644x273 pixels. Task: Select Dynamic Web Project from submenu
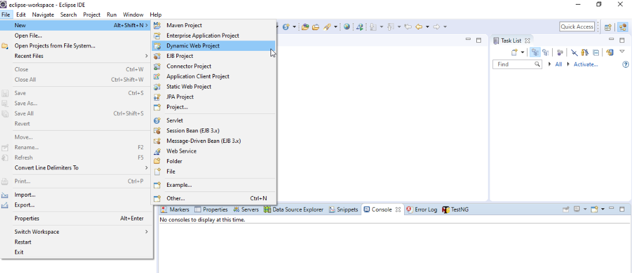[x=213, y=46]
